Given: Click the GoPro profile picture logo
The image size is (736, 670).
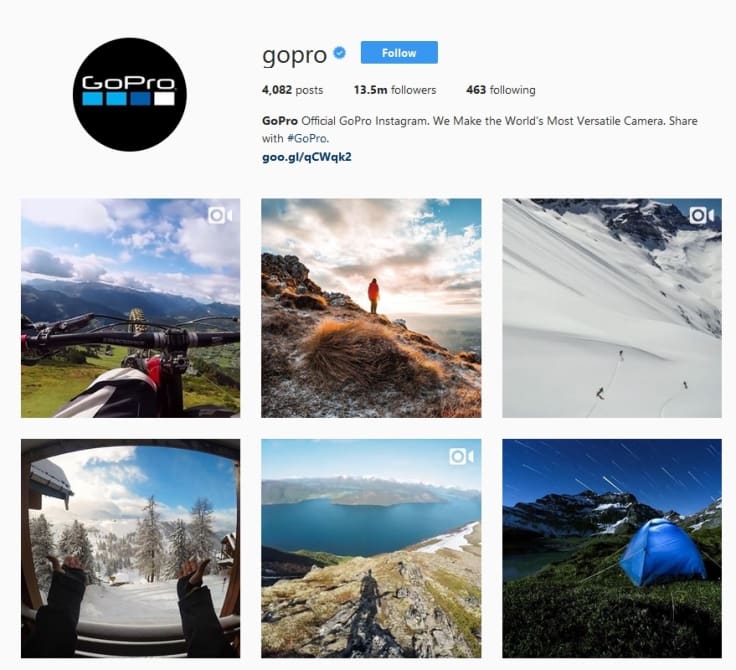Looking at the screenshot, I should [x=130, y=94].
